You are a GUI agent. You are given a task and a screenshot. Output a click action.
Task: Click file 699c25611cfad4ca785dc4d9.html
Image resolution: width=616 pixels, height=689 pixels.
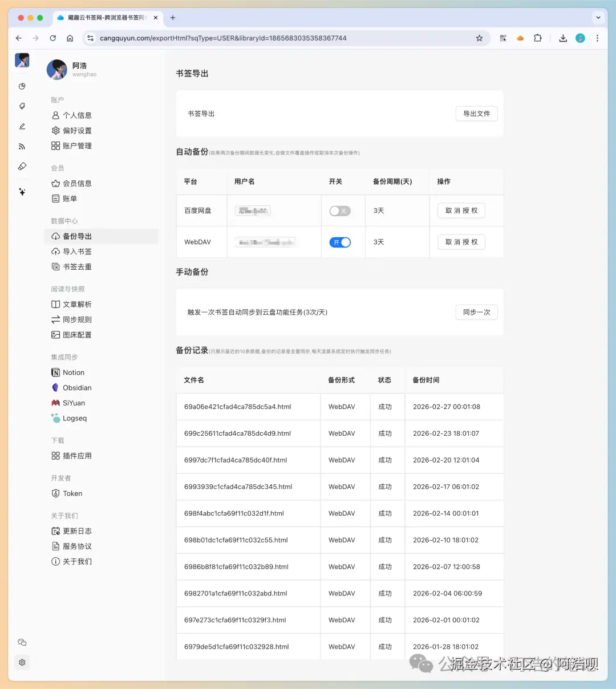tap(237, 433)
